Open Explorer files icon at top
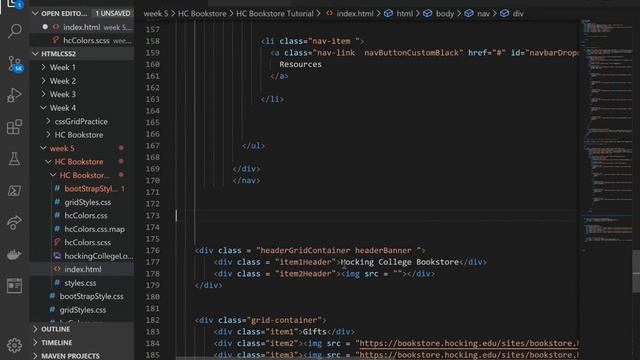Image resolution: width=640 pixels, height=360 pixels. (15, 4)
